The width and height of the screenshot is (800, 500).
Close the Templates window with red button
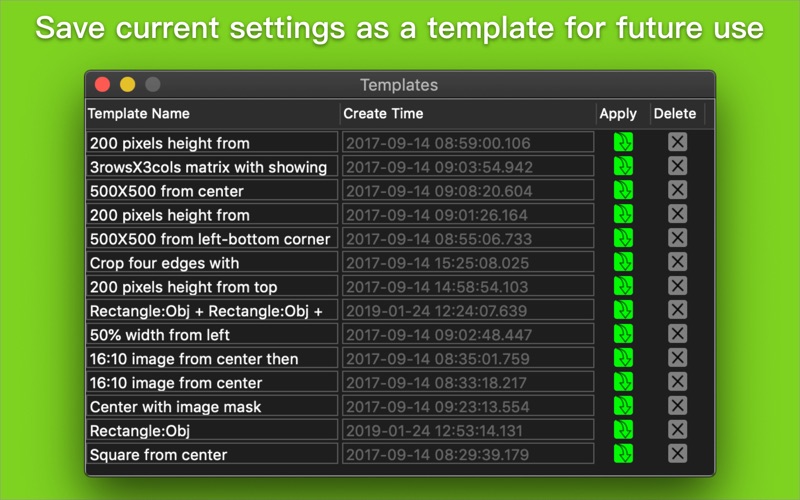pos(102,85)
